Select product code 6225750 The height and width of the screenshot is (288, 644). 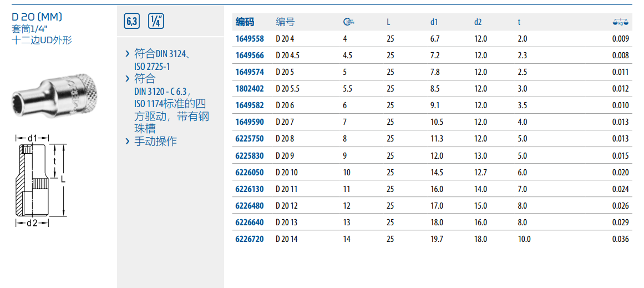(x=250, y=139)
